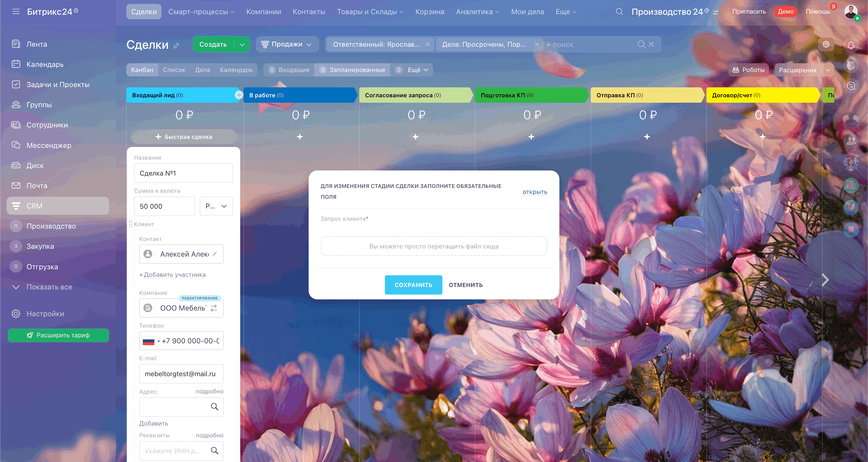Open kanban settings gear icon
This screenshot has width=868, height=462.
pos(826,45)
